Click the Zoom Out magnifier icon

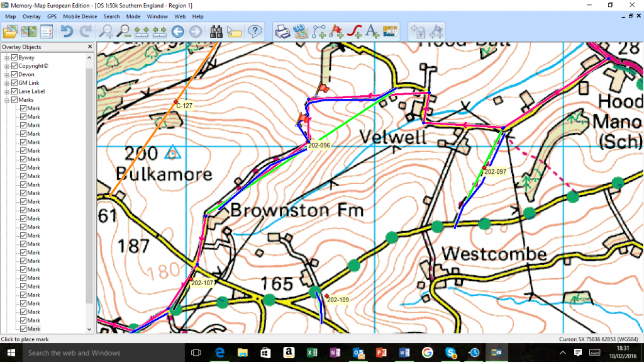[124, 31]
